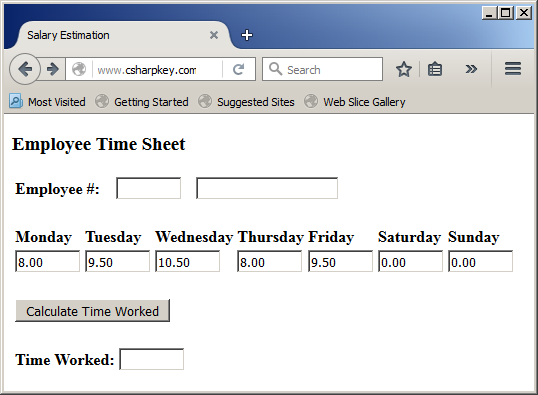Viewport: 538px width, 395px height.
Task: Maximize the browser window
Action: pos(506,13)
